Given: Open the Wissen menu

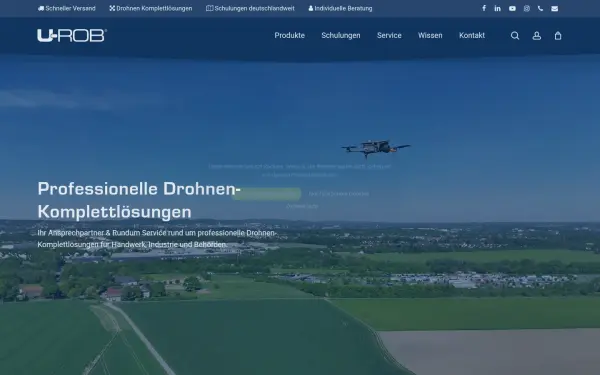Looking at the screenshot, I should pyautogui.click(x=430, y=35).
